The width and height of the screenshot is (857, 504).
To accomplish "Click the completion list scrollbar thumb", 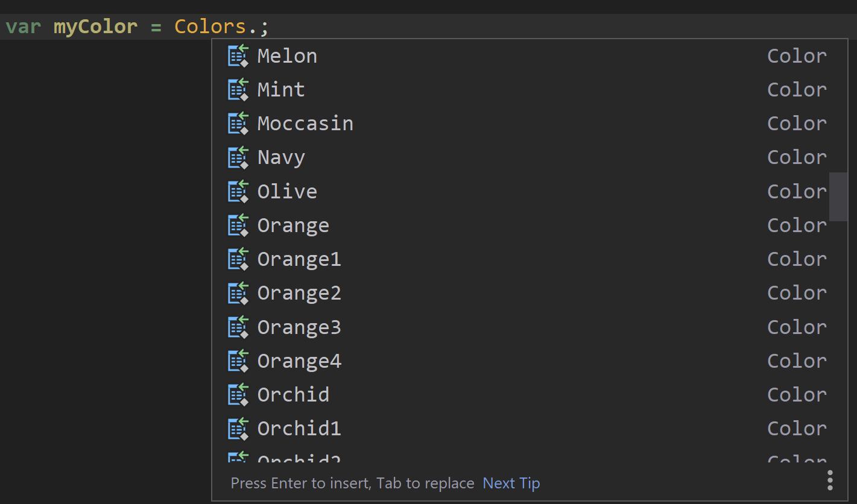I will [x=839, y=198].
